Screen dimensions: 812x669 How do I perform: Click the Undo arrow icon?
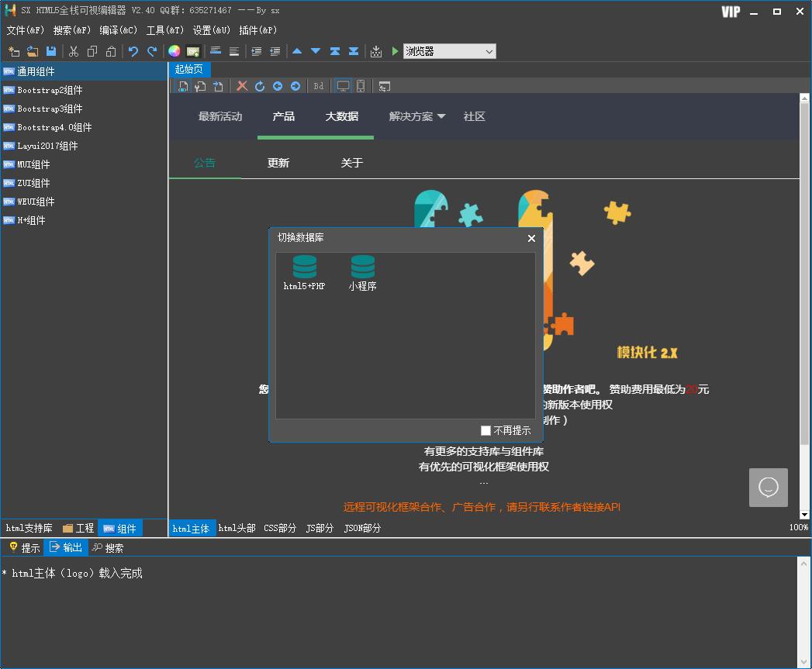pos(133,51)
